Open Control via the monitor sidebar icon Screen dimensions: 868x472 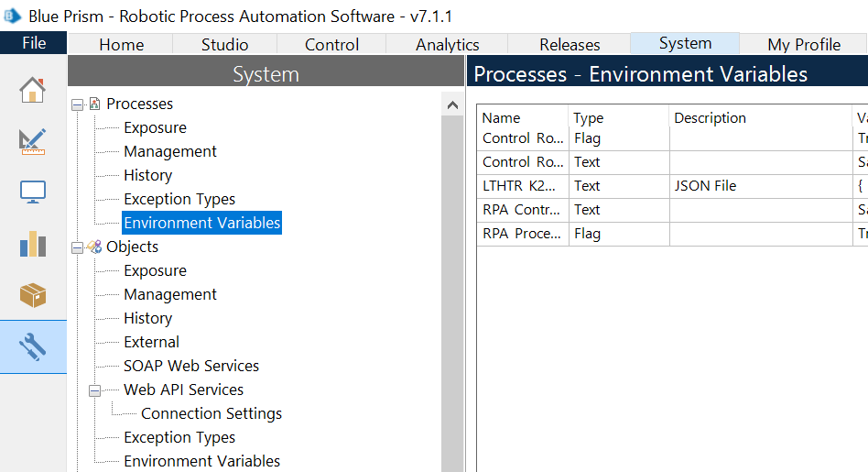(x=33, y=192)
